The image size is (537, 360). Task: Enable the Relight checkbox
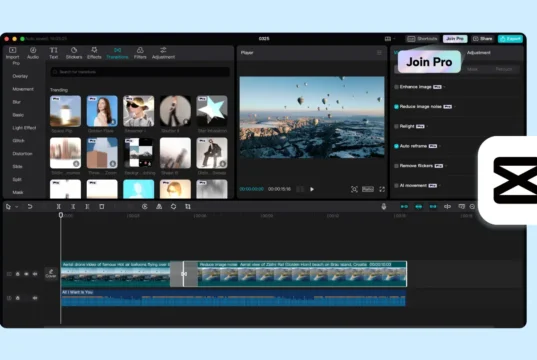[x=396, y=126]
